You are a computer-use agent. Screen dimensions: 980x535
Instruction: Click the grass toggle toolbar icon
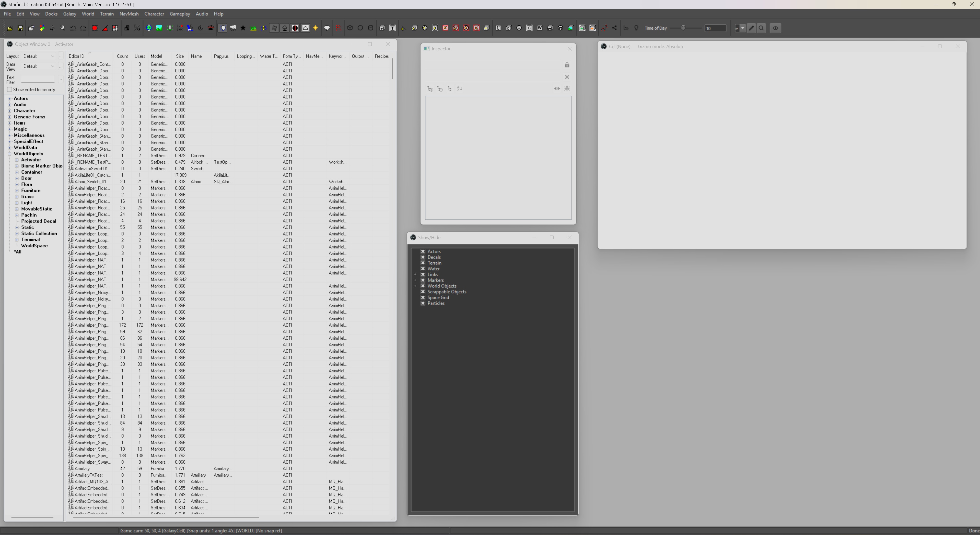click(x=253, y=28)
